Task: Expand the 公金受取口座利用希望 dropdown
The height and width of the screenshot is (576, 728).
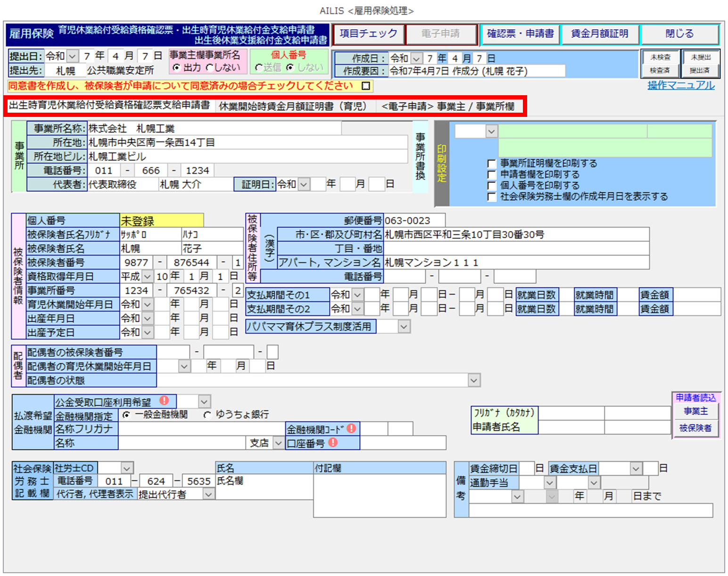Action: [204, 402]
